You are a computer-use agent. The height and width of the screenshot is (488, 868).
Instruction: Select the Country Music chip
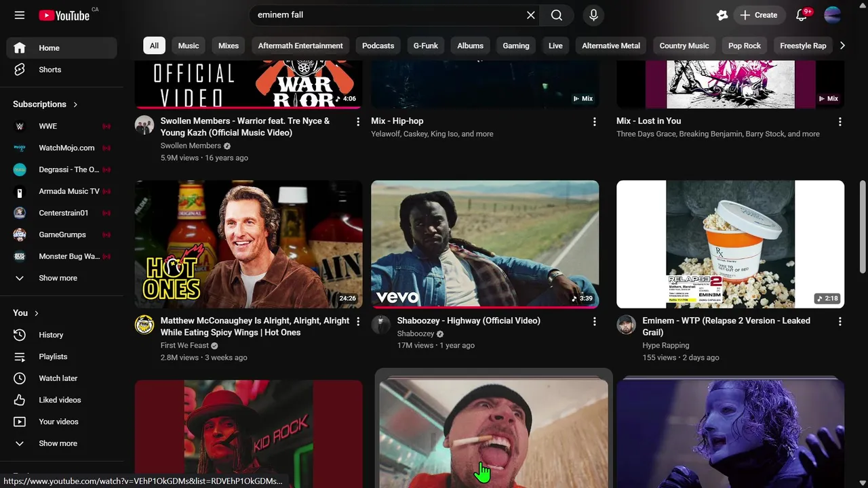click(x=684, y=45)
